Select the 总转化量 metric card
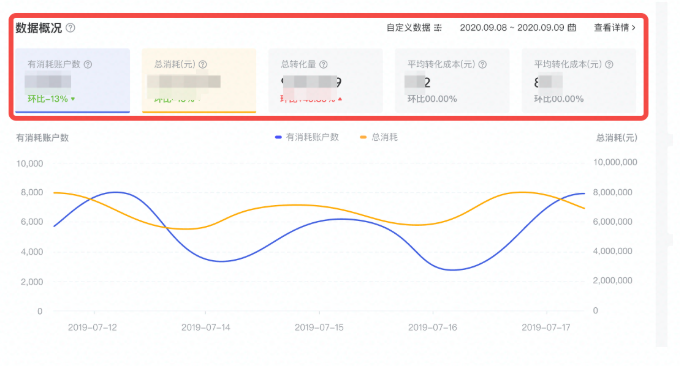Viewport: 680px width, 366px height. click(x=325, y=81)
